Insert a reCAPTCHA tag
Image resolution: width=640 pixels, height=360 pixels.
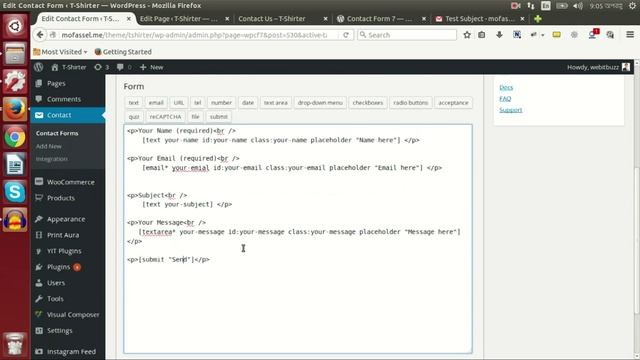pyautogui.click(x=165, y=117)
